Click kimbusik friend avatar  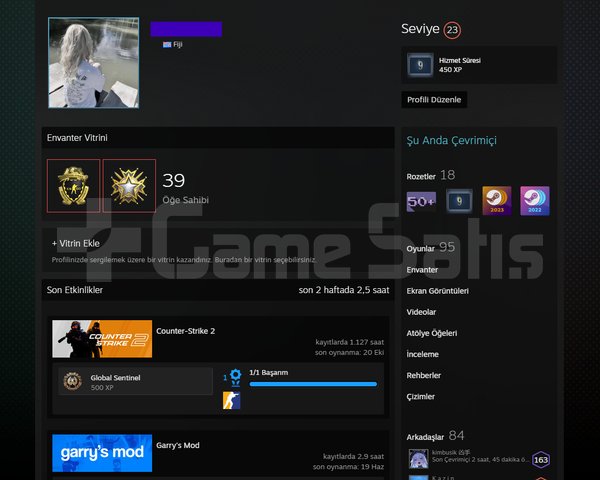pyautogui.click(x=418, y=459)
